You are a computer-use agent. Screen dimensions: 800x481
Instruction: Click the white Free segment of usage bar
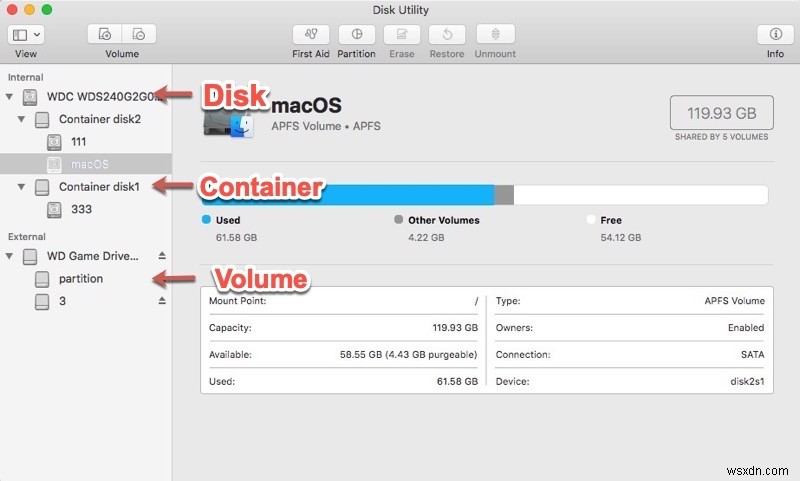[x=641, y=195]
